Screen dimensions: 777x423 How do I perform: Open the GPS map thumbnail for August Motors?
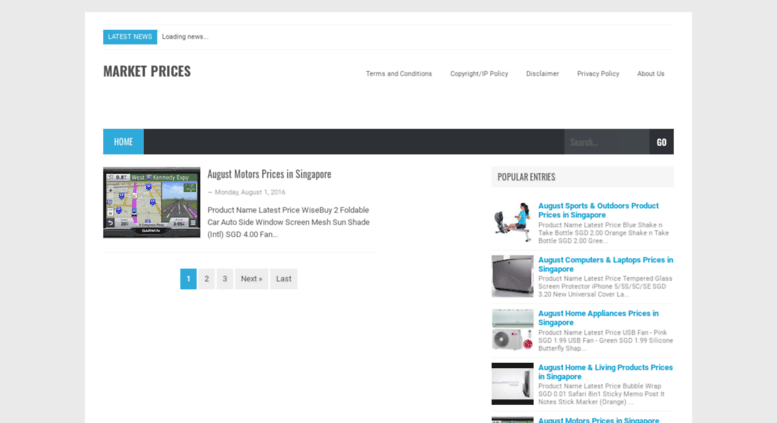[x=152, y=203]
